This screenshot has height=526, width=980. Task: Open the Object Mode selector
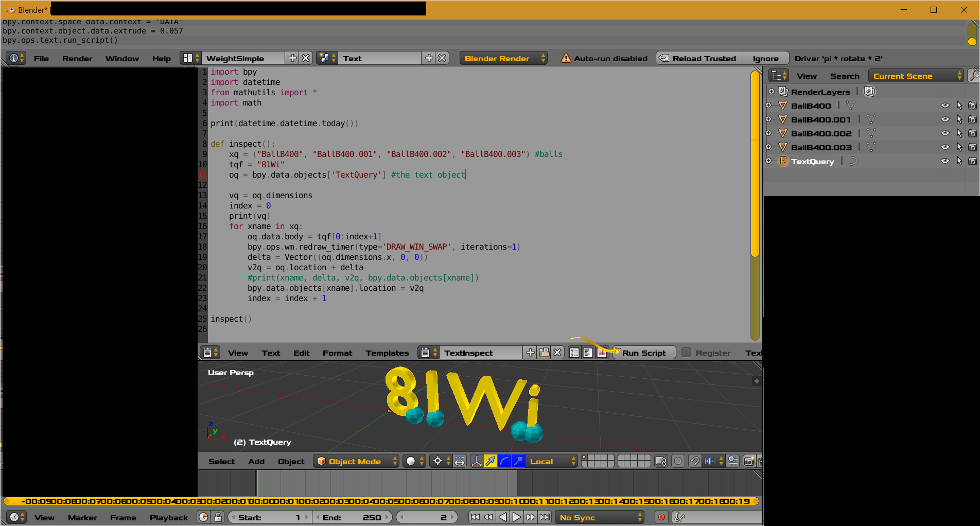point(356,461)
